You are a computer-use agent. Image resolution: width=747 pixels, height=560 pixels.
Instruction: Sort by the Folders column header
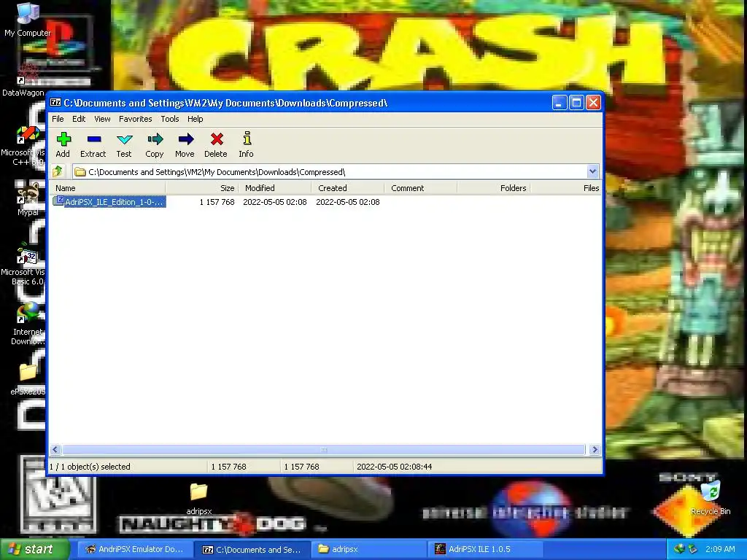pos(494,188)
